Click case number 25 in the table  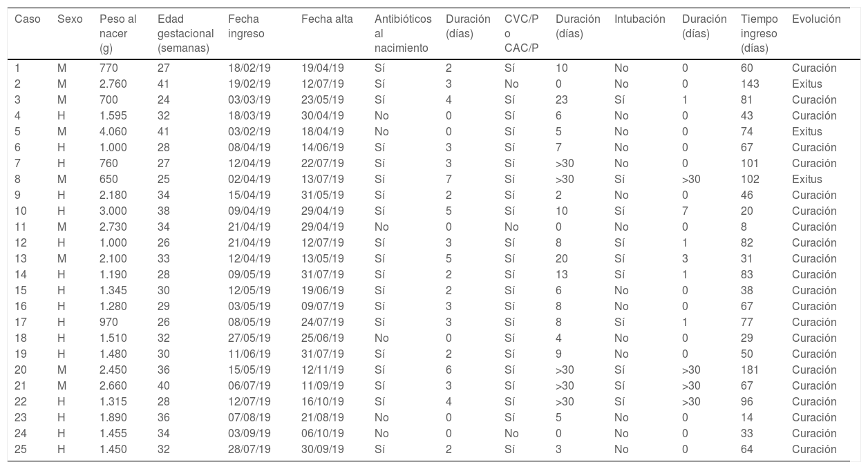coord(21,450)
